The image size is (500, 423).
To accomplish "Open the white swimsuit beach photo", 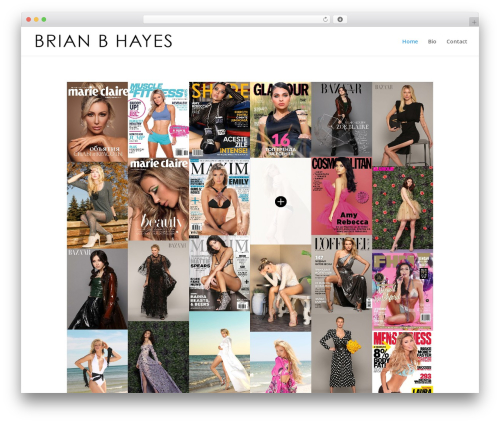I will click(x=97, y=361).
